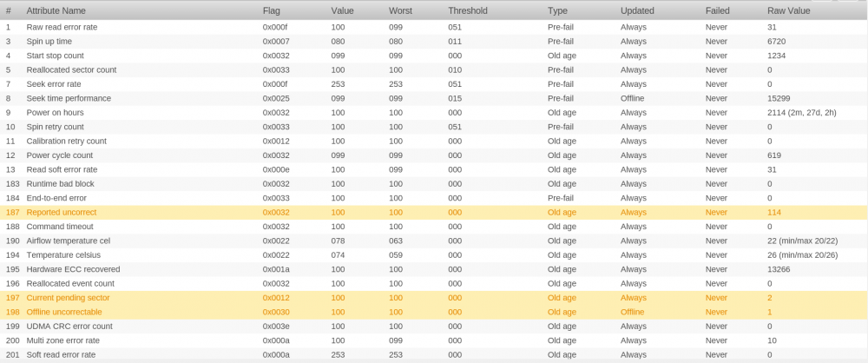The height and width of the screenshot is (363, 868).
Task: Click raw value 15299
Action: pyautogui.click(x=779, y=98)
